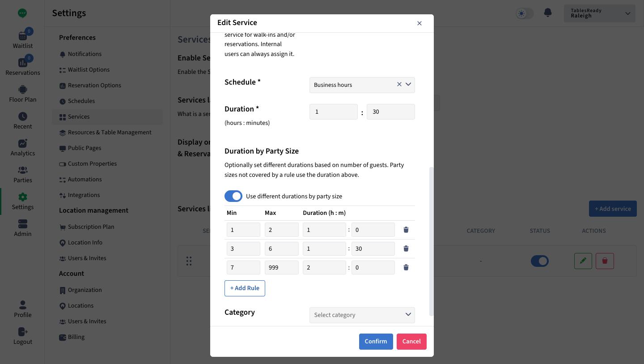Edit the service with the pencil icon

click(583, 261)
